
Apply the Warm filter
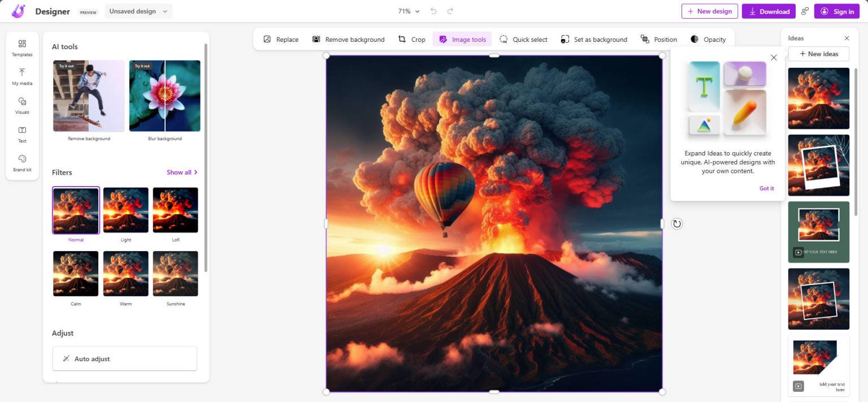(x=125, y=273)
